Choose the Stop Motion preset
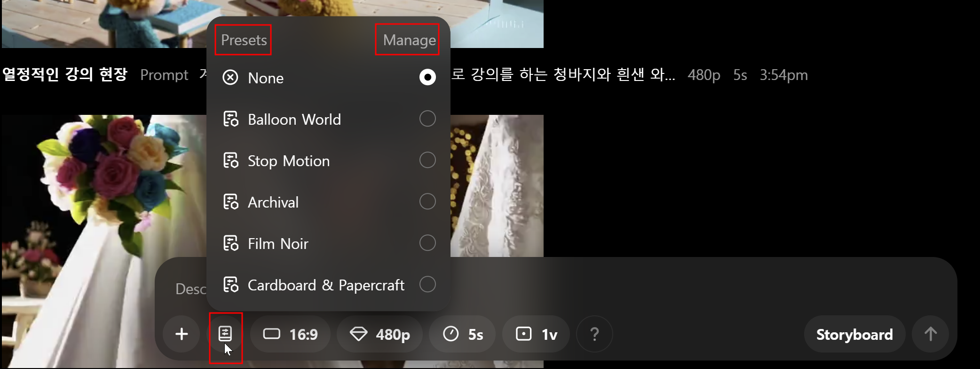The width and height of the screenshot is (980, 369). tap(328, 160)
